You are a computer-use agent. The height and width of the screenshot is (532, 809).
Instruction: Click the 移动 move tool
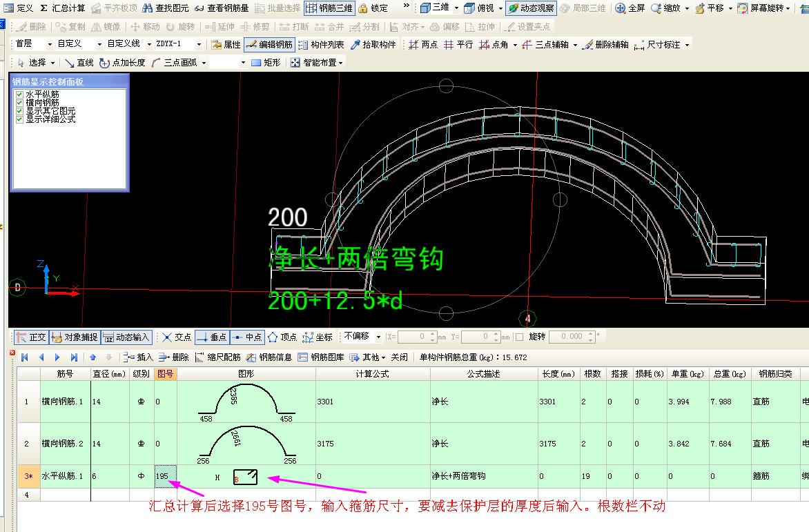coord(145,26)
